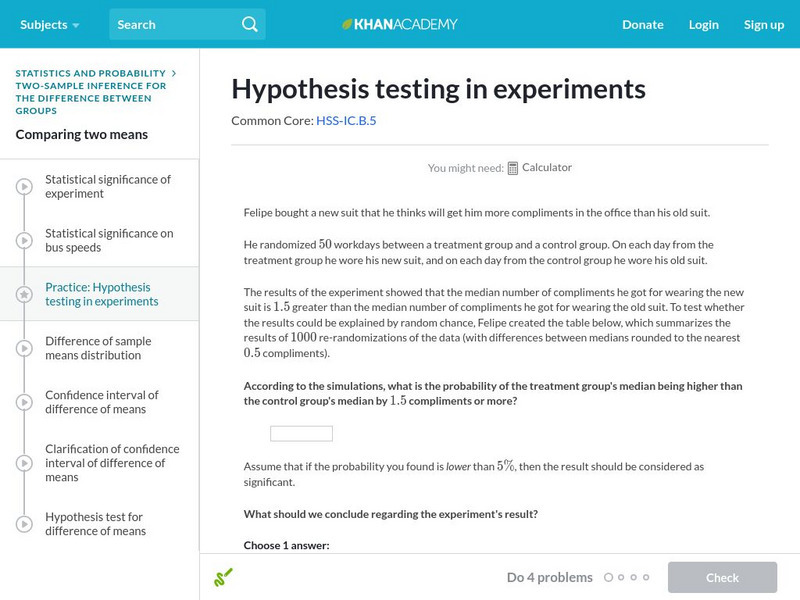Image resolution: width=800 pixels, height=600 pixels.
Task: Click the star icon beside the Practice item
Action: coord(24,293)
